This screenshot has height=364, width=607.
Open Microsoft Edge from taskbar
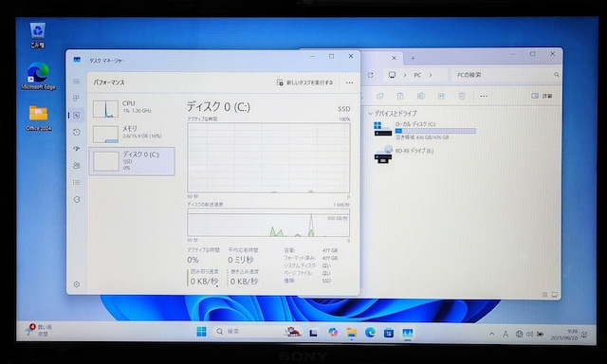(x=370, y=333)
